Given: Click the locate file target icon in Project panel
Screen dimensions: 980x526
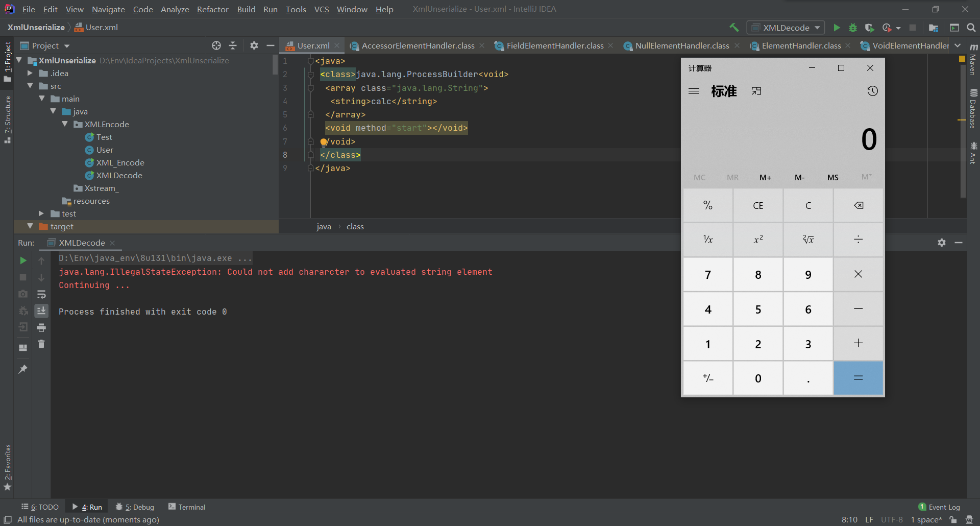Looking at the screenshot, I should pyautogui.click(x=216, y=45).
